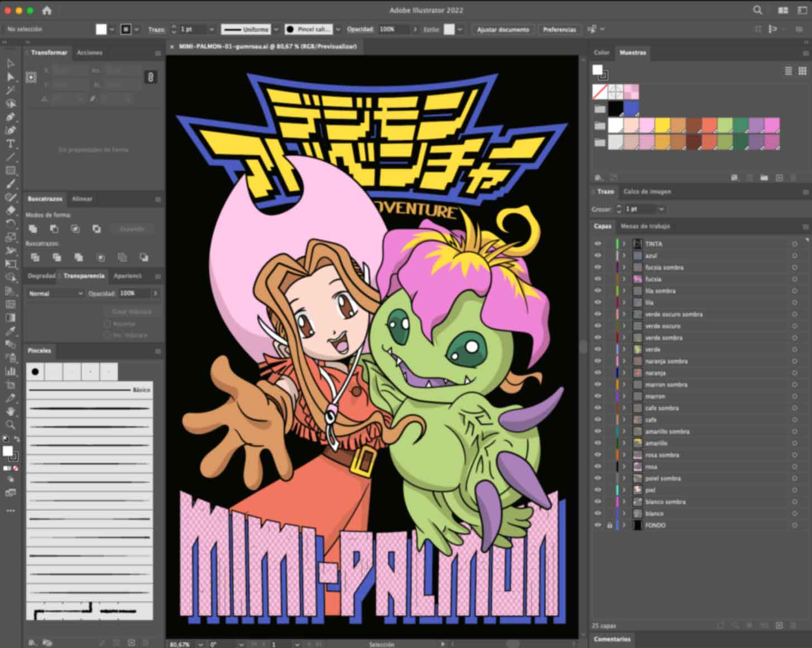Image resolution: width=812 pixels, height=648 pixels.
Task: Open the Normal blending mode dropdown
Action: tap(55, 293)
